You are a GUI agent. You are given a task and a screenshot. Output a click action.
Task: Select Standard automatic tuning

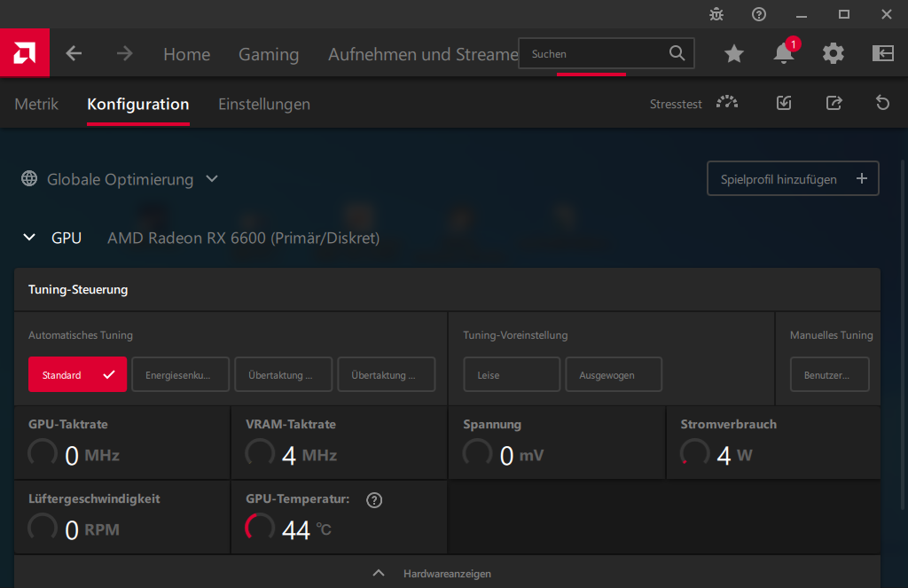[x=78, y=374]
